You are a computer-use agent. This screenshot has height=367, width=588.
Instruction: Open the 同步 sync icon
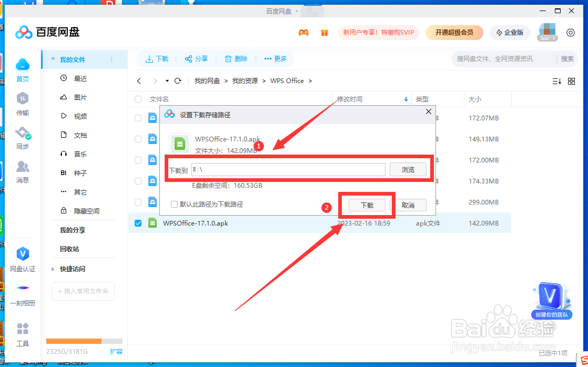pos(23,133)
